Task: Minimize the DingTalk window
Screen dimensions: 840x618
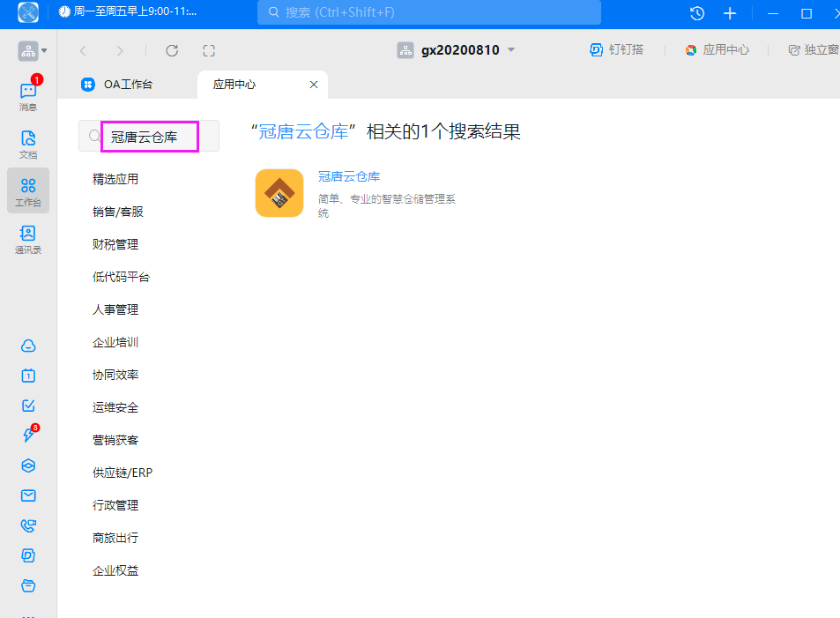Action: pos(772,13)
